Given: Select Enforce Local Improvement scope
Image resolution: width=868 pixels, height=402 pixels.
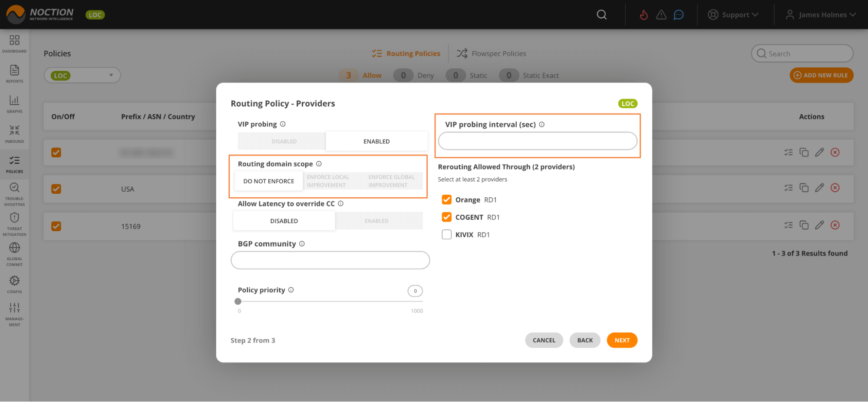Looking at the screenshot, I should pyautogui.click(x=328, y=181).
